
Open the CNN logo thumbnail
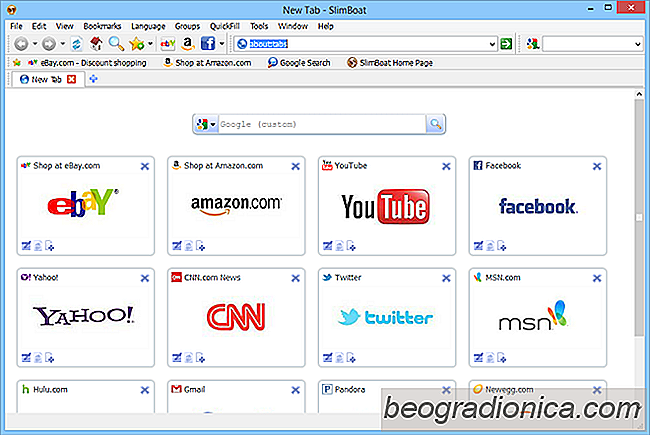[236, 317]
